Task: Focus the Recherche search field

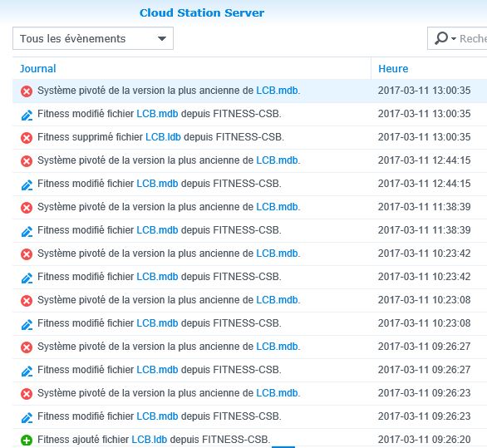Action: pyautogui.click(x=473, y=39)
